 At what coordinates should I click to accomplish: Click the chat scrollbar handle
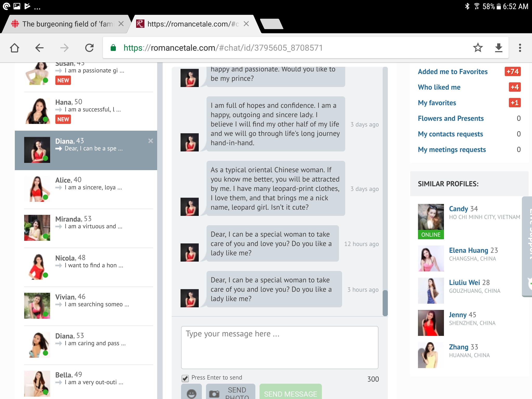pos(385,303)
